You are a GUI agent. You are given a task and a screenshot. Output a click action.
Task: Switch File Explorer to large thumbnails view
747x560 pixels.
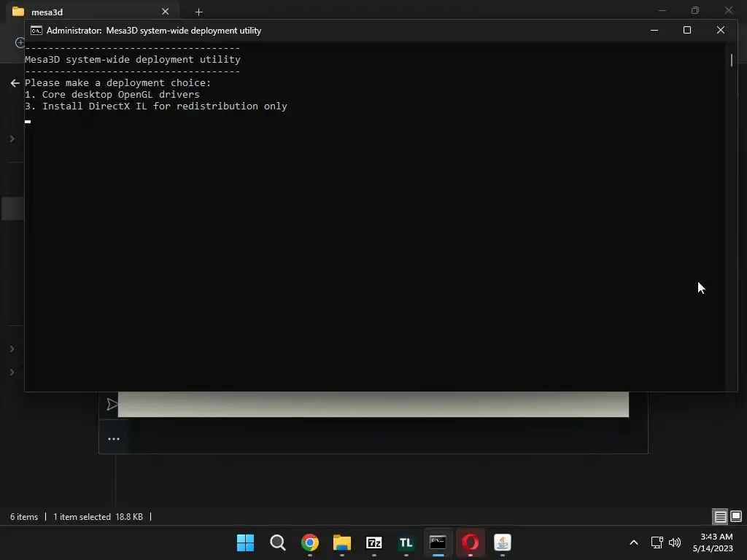point(736,517)
